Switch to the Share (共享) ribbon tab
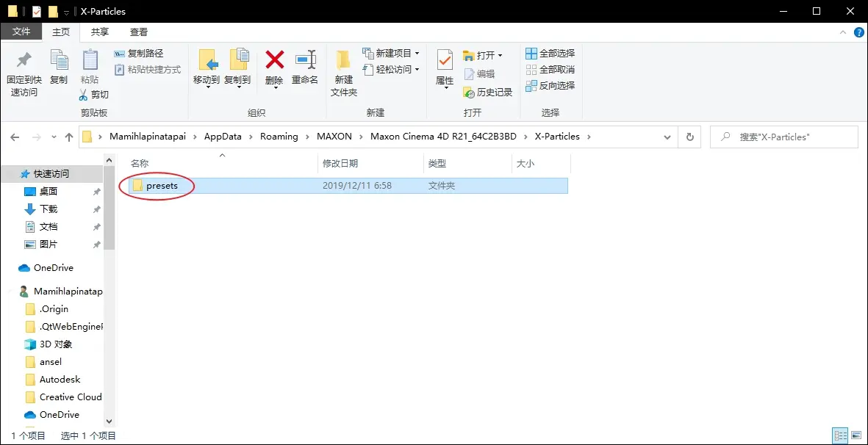Viewport: 868px width, 445px height. click(x=100, y=32)
